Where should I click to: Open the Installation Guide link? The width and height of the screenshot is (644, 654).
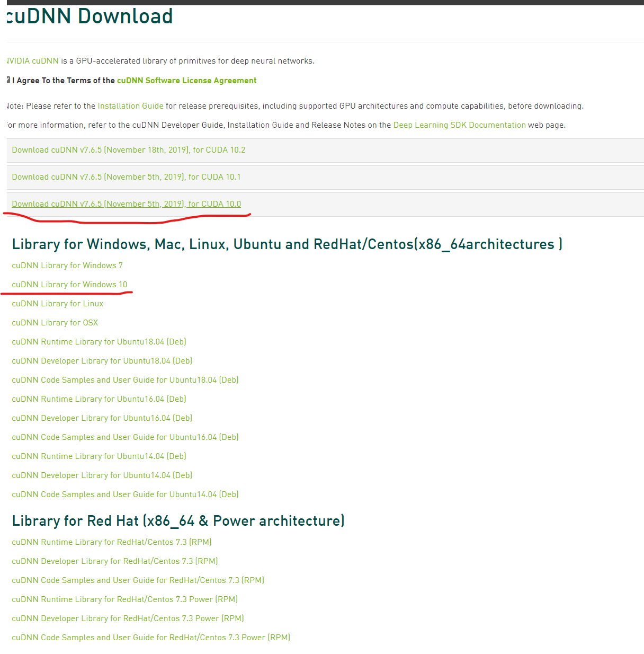click(131, 106)
